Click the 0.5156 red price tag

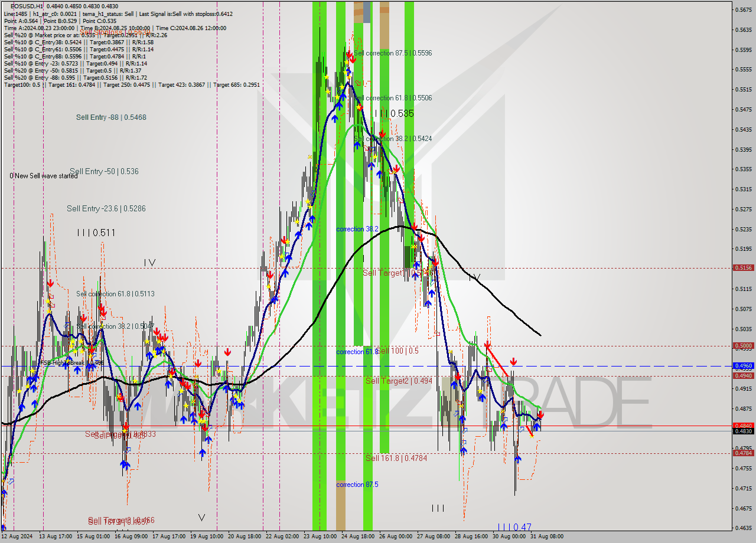[743, 267]
